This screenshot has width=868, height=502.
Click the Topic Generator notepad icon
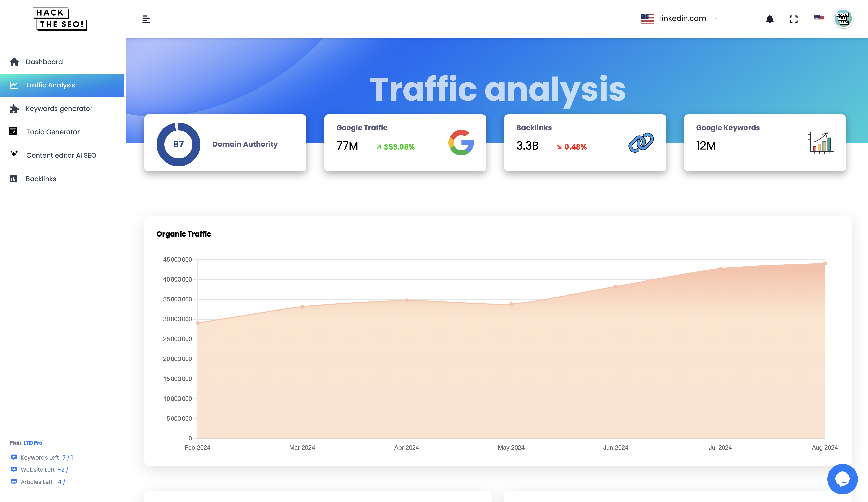(x=13, y=131)
